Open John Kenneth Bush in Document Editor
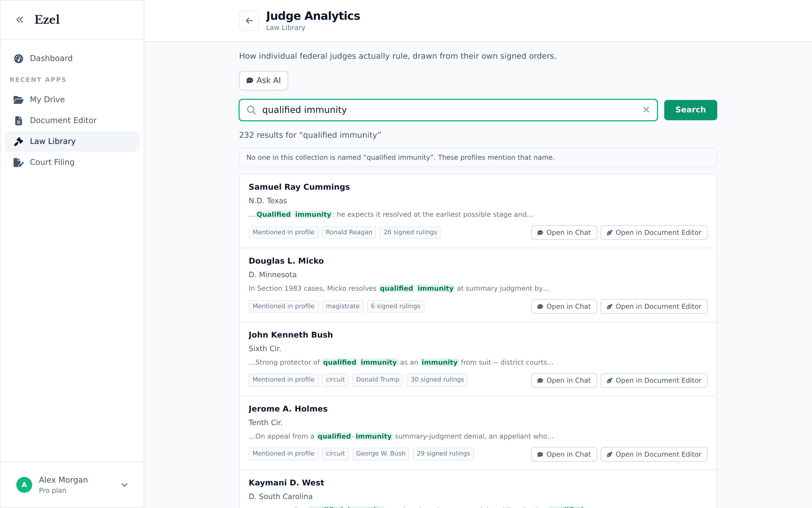The image size is (812, 508). tap(654, 380)
